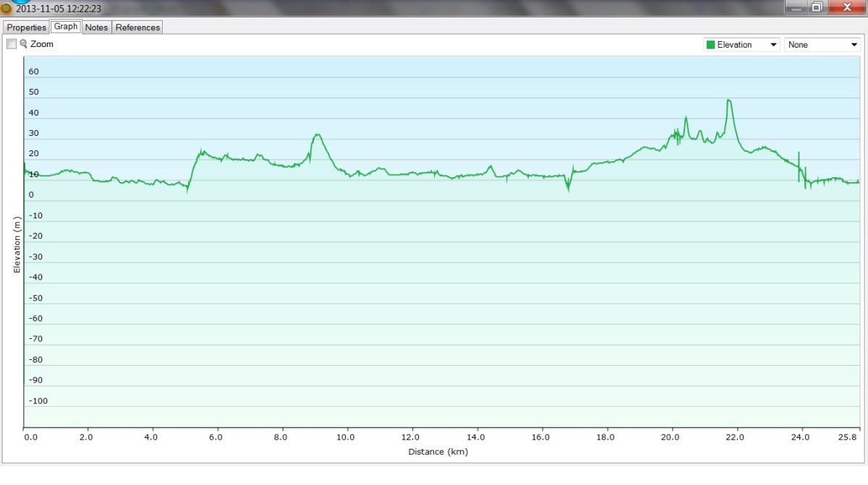Enable the Zoom checkbox
Viewport: 868px width, 485px height.
[12, 44]
